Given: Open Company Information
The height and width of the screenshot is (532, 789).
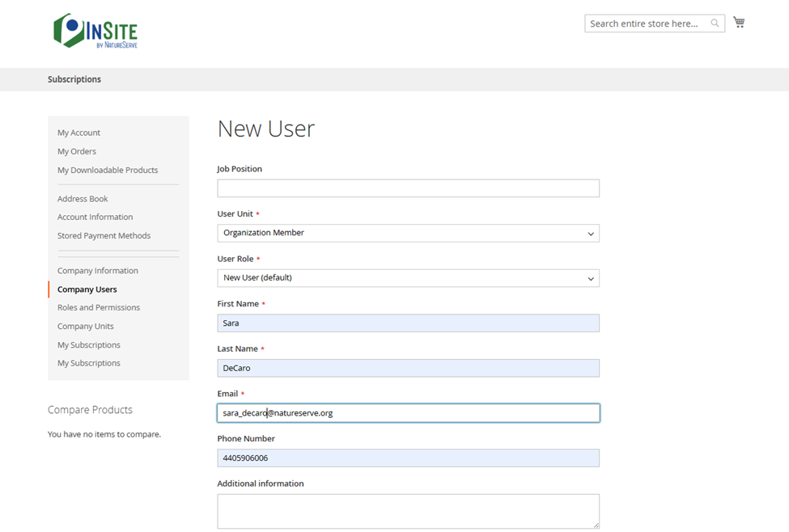Looking at the screenshot, I should [98, 271].
